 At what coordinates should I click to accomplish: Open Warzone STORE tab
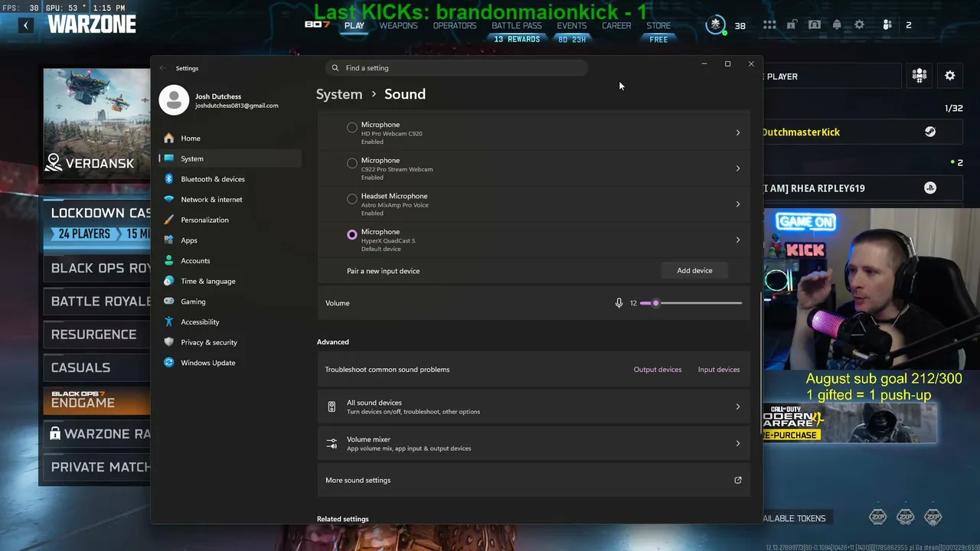coord(658,26)
